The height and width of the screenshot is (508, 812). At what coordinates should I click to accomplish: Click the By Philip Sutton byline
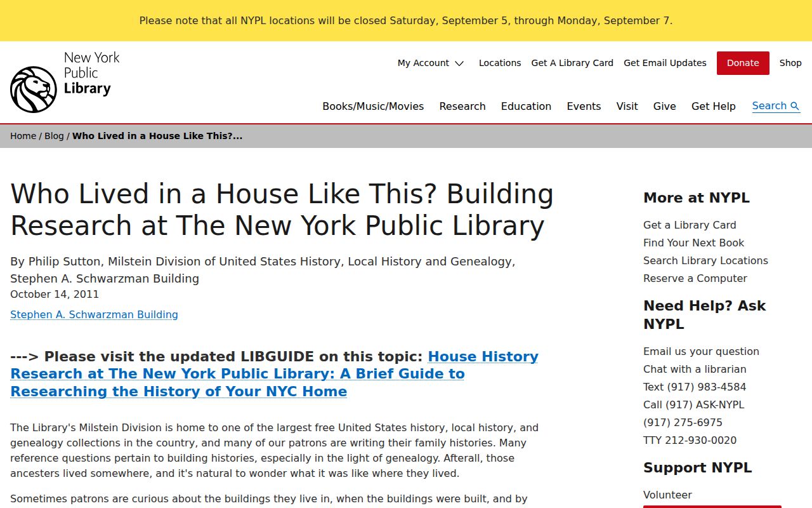(263, 270)
